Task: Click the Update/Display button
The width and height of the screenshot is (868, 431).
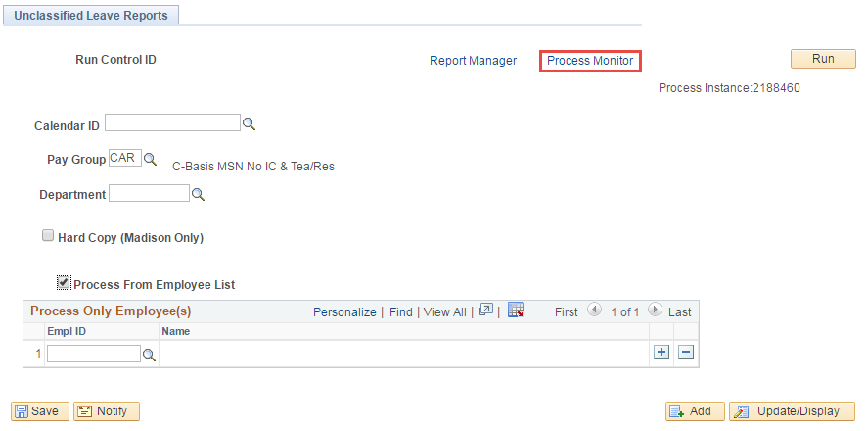Action: [x=793, y=411]
